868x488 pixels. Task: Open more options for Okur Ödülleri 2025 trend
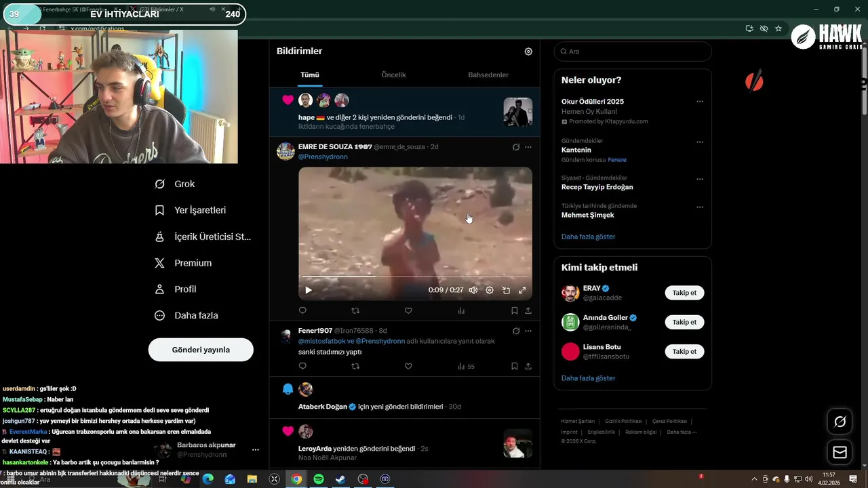point(700,102)
